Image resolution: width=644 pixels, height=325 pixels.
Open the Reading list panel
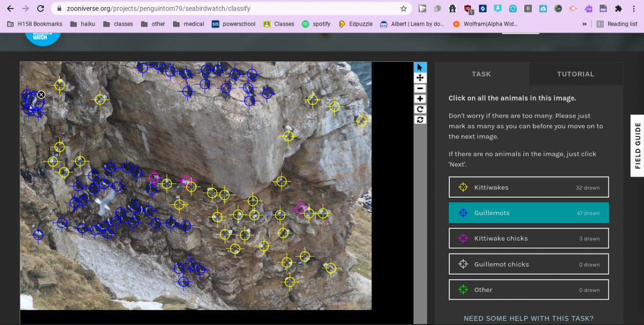coord(617,24)
